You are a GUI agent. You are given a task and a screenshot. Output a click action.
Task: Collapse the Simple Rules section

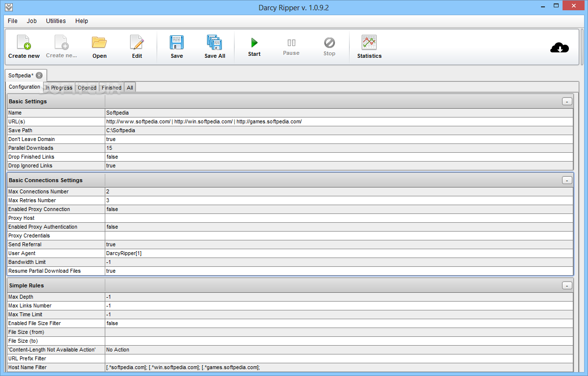click(x=567, y=285)
